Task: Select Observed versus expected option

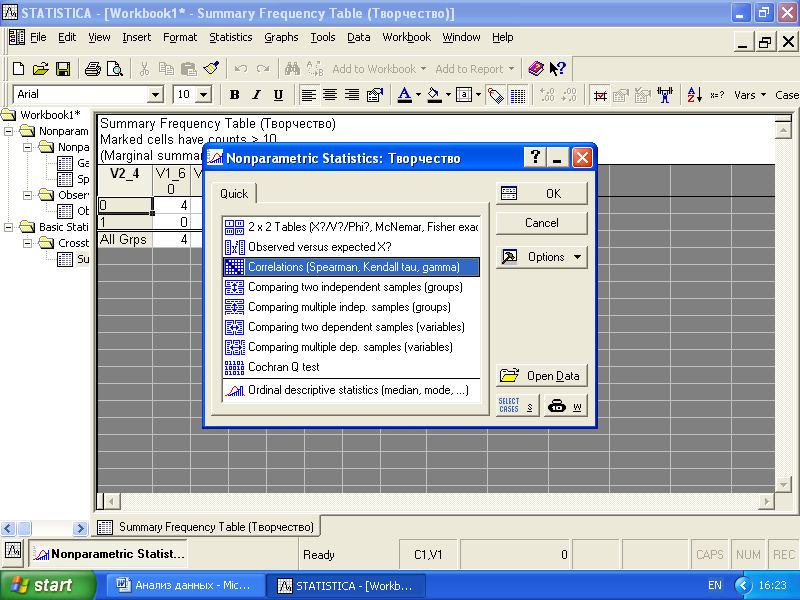Action: click(352, 247)
